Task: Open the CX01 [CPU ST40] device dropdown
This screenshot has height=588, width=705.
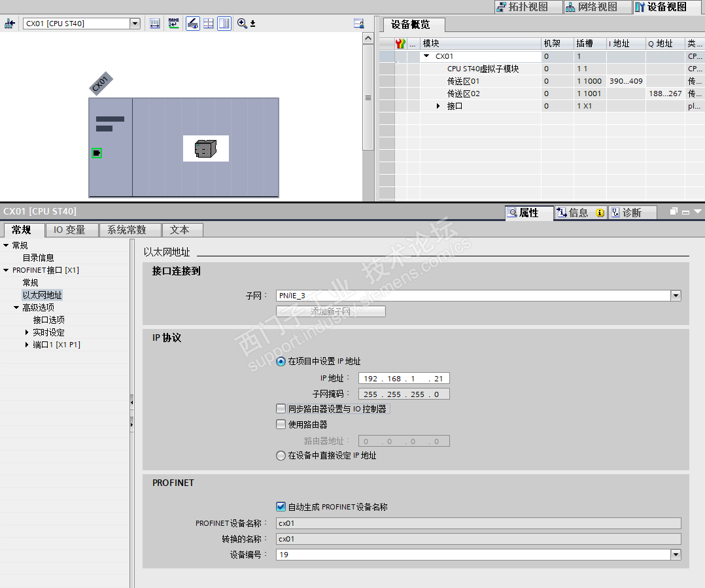Action: click(135, 24)
